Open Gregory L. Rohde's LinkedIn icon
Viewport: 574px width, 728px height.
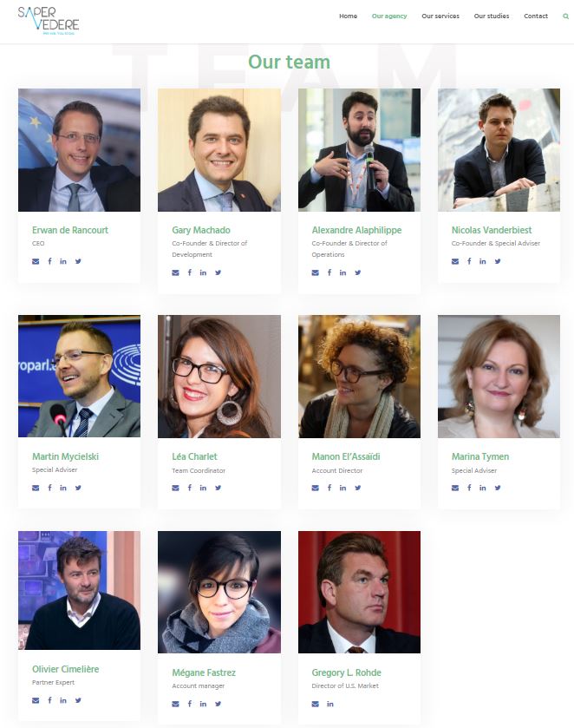click(330, 704)
